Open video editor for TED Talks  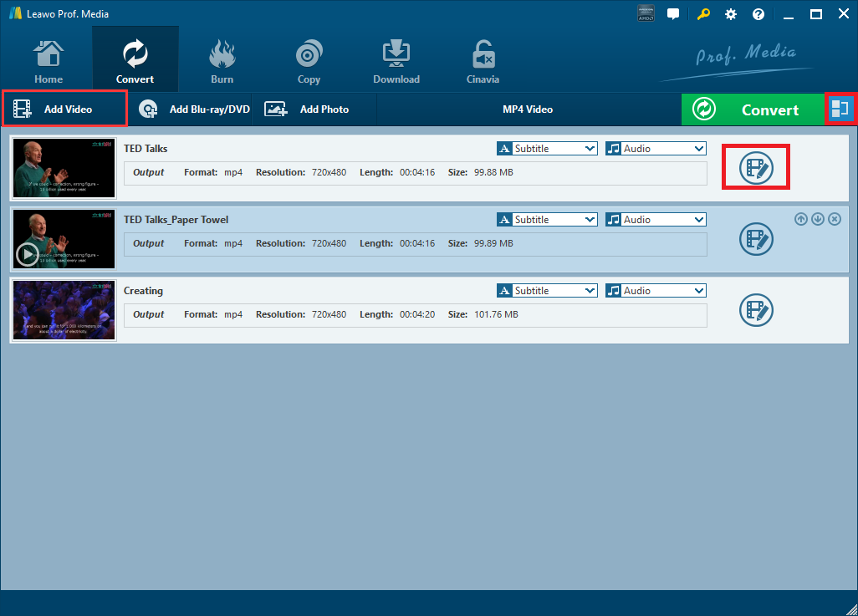pyautogui.click(x=756, y=167)
